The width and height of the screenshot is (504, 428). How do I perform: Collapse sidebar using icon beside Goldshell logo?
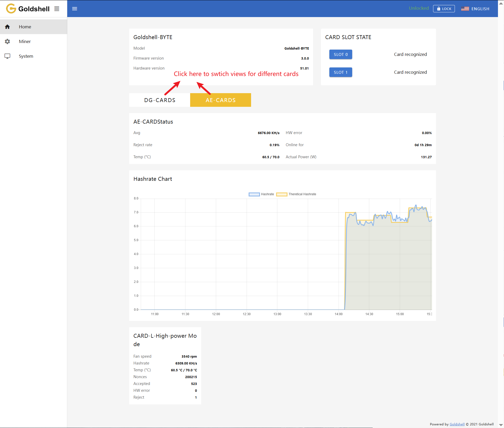(x=57, y=9)
